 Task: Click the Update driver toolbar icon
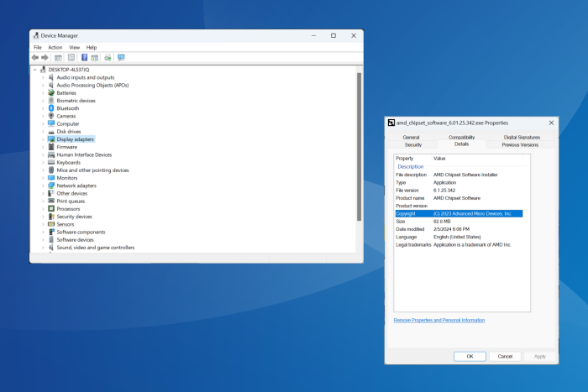point(108,57)
